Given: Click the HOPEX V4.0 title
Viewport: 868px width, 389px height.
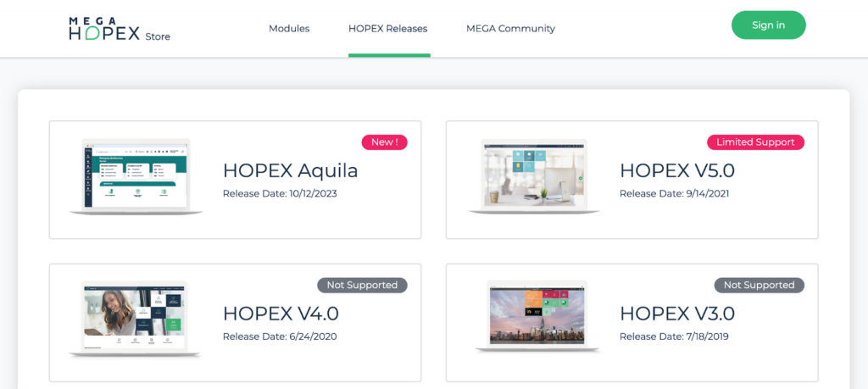Looking at the screenshot, I should (x=281, y=314).
